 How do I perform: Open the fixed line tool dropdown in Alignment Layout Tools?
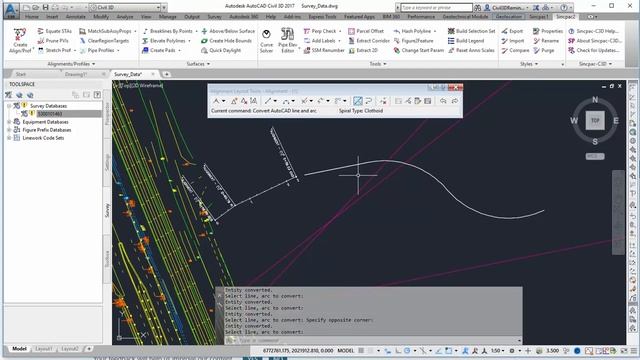pyautogui.click(x=275, y=101)
